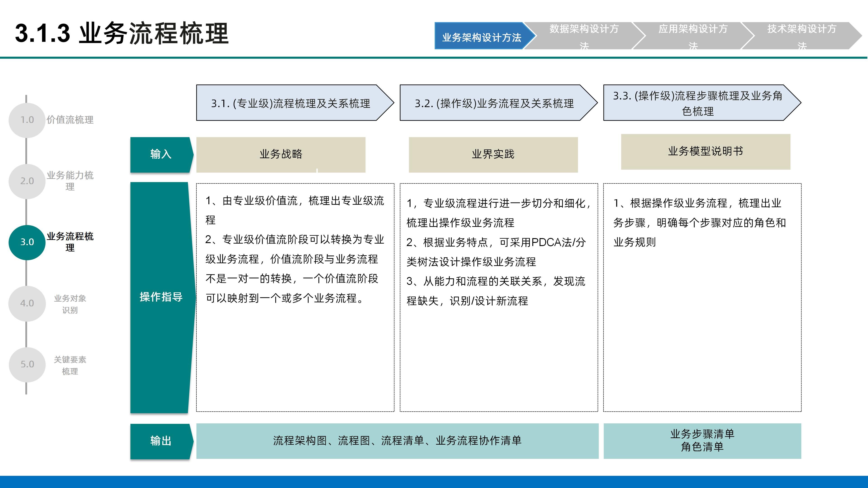Click the slide title 3.1.3 业务流程梳理
Image resolution: width=868 pixels, height=488 pixels.
[x=122, y=33]
